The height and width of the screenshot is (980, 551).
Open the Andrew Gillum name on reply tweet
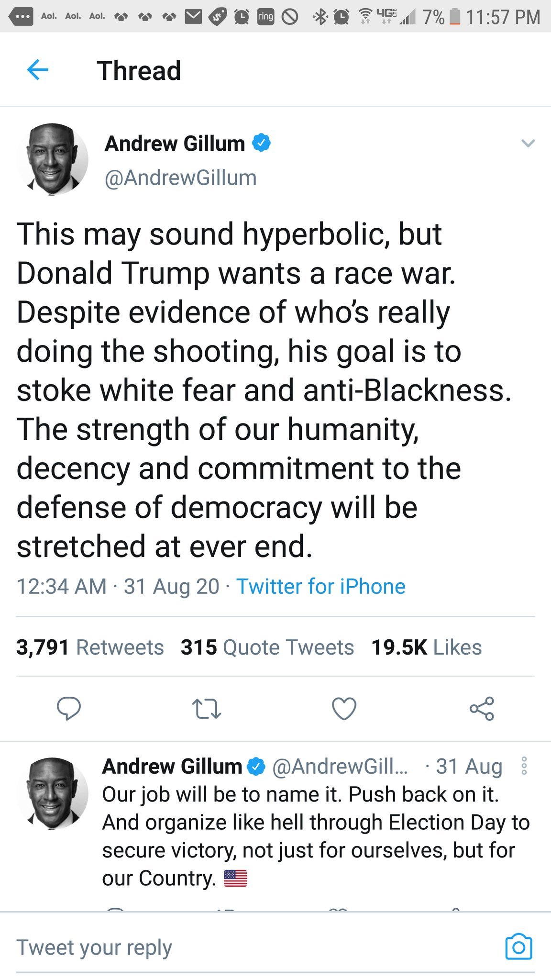pos(172,766)
